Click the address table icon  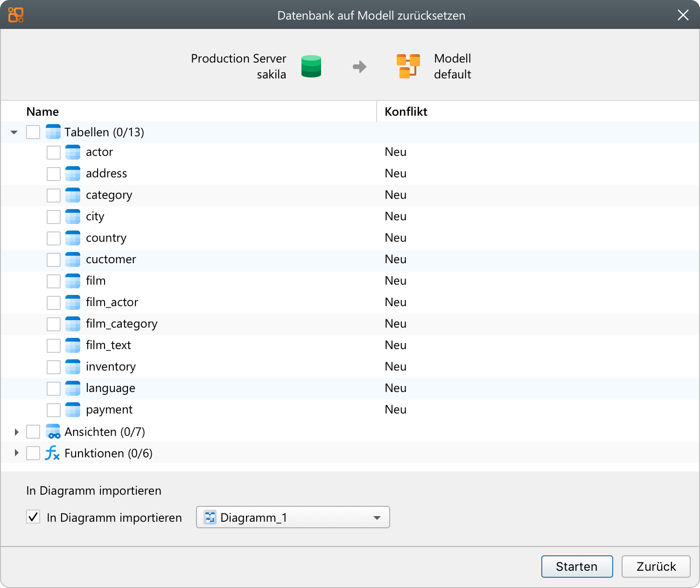point(73,174)
